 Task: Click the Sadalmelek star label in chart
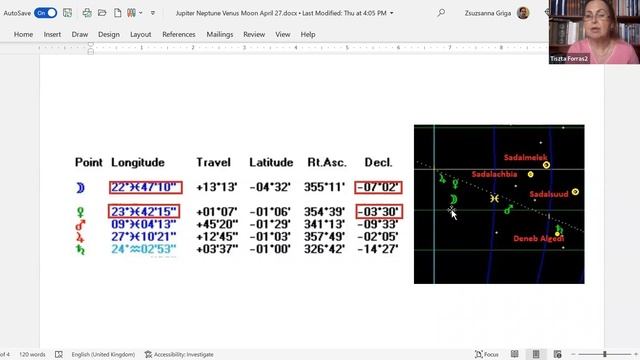point(525,158)
